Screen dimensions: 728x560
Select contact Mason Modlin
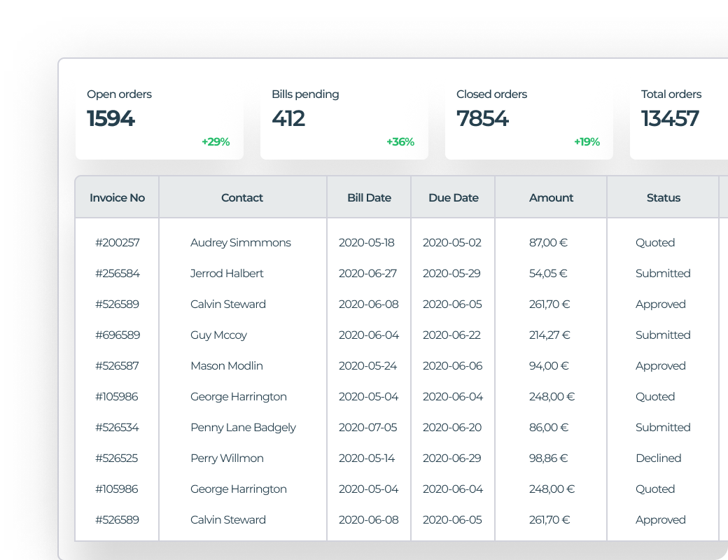[227, 365]
